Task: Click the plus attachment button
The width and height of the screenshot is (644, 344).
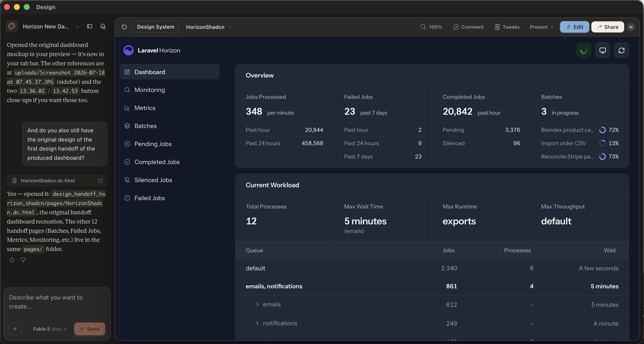Action: pyautogui.click(x=15, y=329)
